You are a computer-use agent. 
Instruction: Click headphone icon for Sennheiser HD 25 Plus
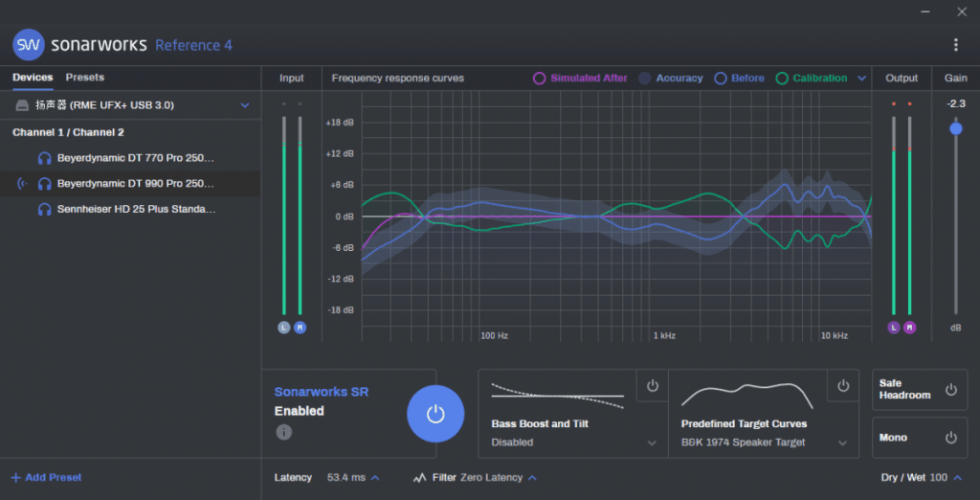point(44,210)
